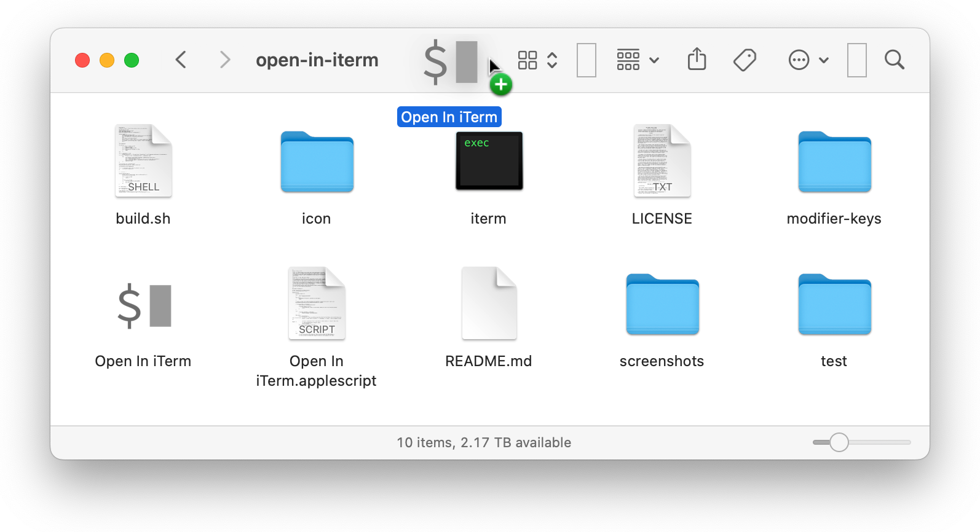Click the build.sh file name
Screen dimensions: 980x532
coord(143,219)
